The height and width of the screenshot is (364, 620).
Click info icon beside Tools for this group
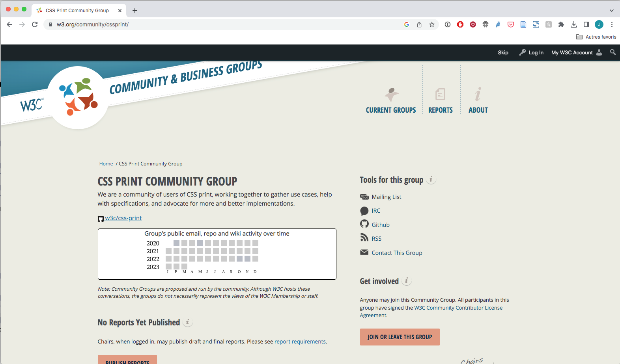tap(431, 180)
